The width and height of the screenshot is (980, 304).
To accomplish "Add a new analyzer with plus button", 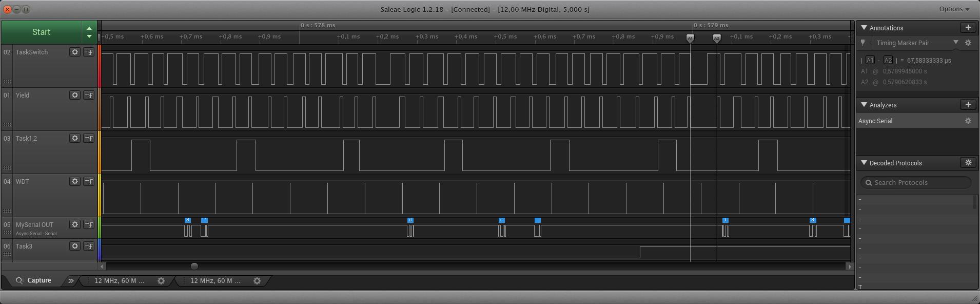I will 968,105.
